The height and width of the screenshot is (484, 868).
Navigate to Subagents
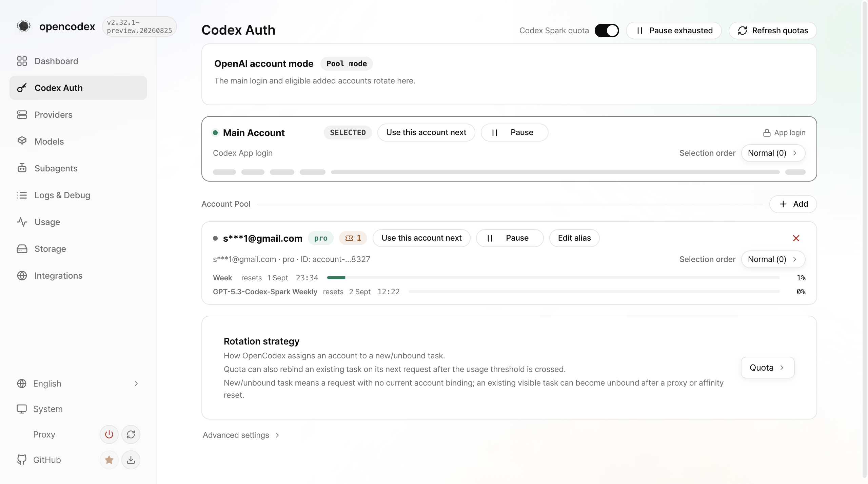[x=78, y=168]
